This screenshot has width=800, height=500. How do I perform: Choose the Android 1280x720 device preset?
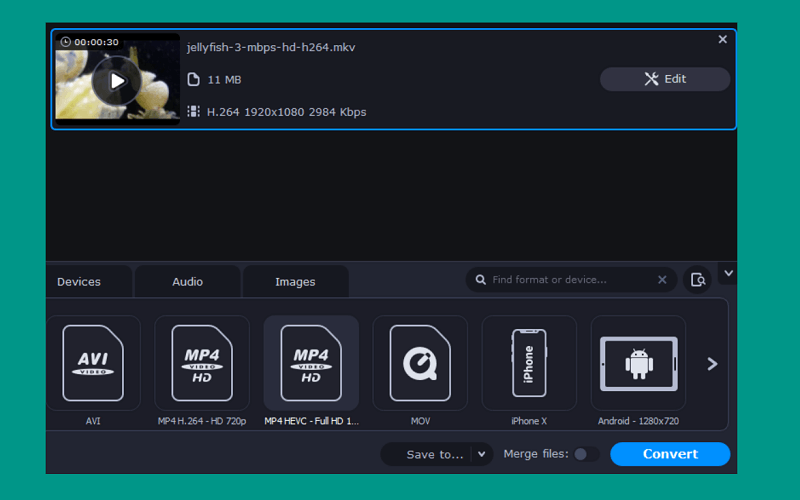[638, 363]
